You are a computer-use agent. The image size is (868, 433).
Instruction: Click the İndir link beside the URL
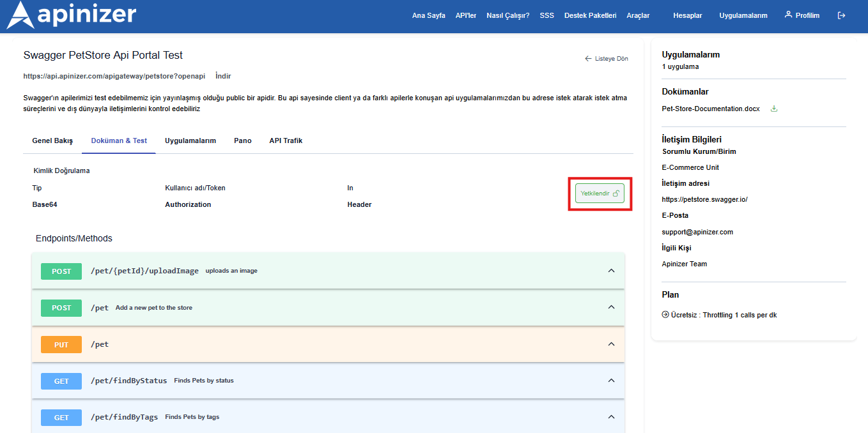click(x=223, y=76)
